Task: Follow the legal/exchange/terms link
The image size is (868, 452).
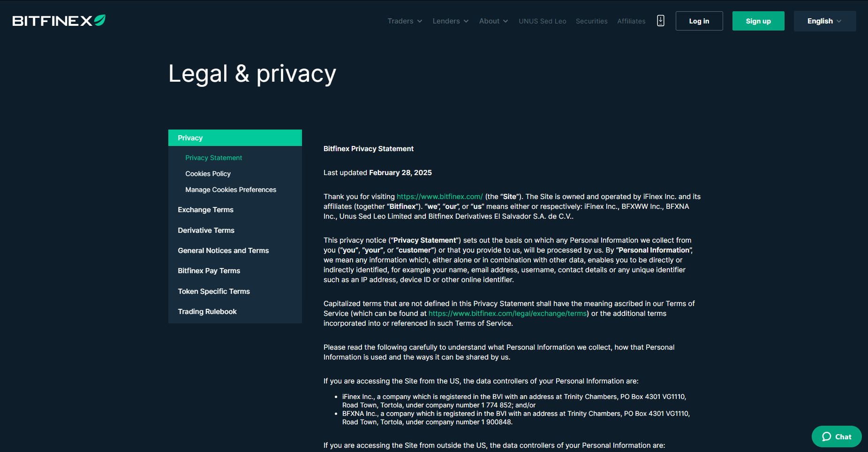Action: (508, 314)
